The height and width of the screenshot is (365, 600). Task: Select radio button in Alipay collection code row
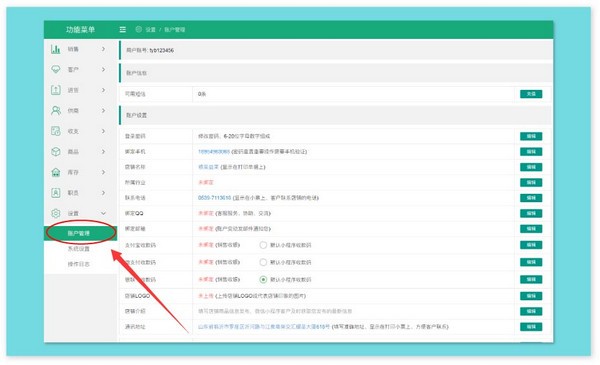coord(263,245)
